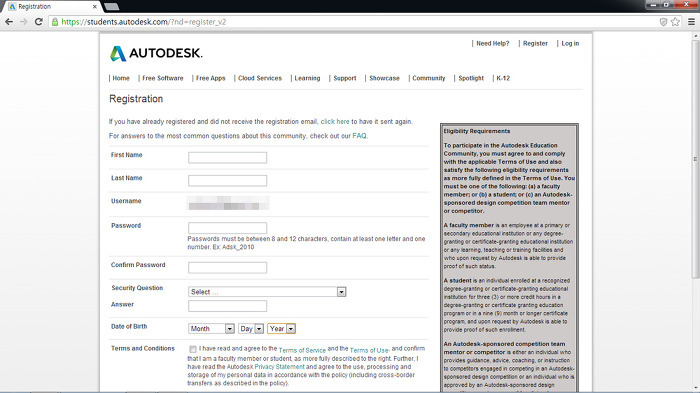Go back using the browser back arrow
Viewport: 700px width, 393px height.
click(9, 21)
